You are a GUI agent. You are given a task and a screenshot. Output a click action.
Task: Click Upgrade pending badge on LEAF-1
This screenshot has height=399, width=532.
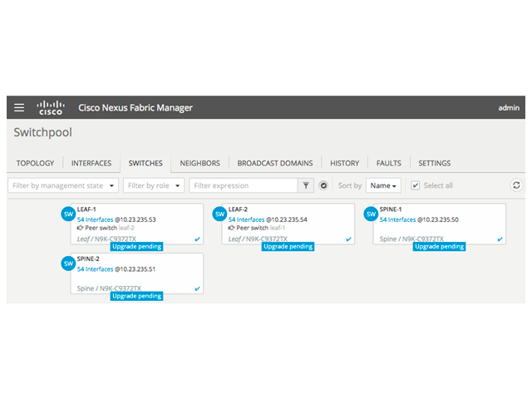pyautogui.click(x=136, y=246)
